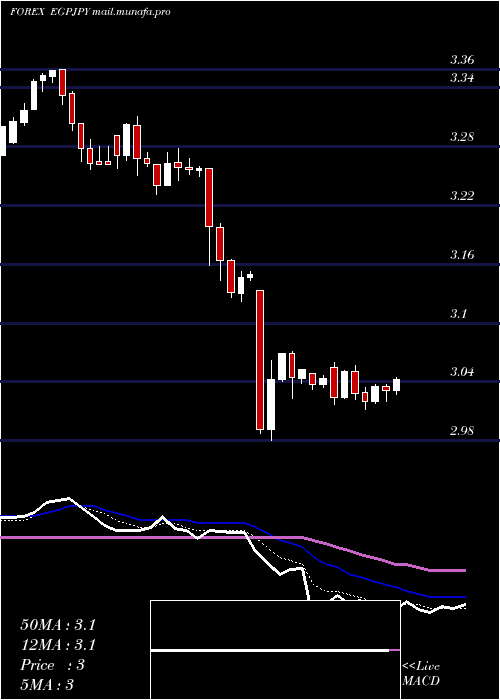
Task: Select the 3.1 price level label
Action: pos(458,313)
